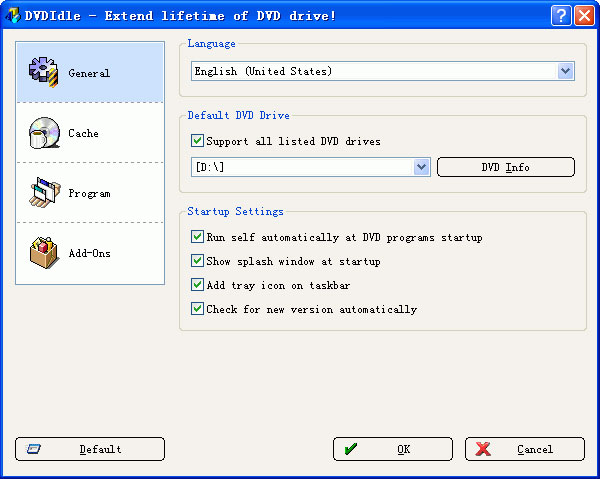The height and width of the screenshot is (479, 600).
Task: Click the Default button label
Action: coord(100,449)
